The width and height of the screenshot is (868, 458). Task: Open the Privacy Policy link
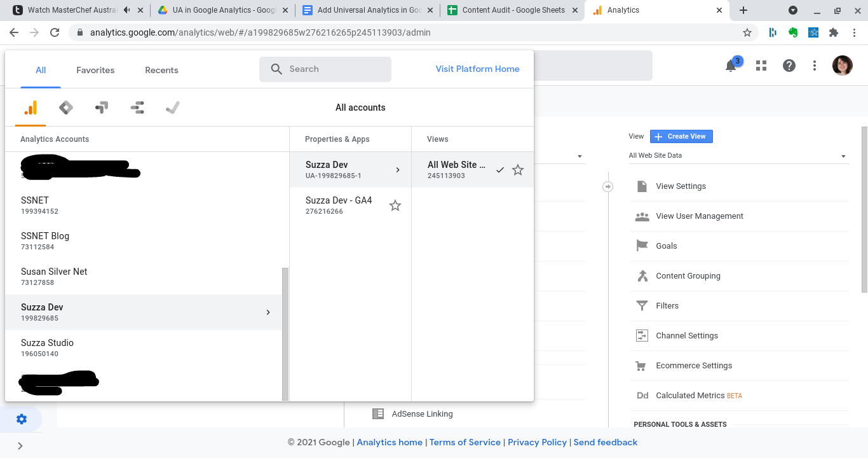click(x=537, y=443)
